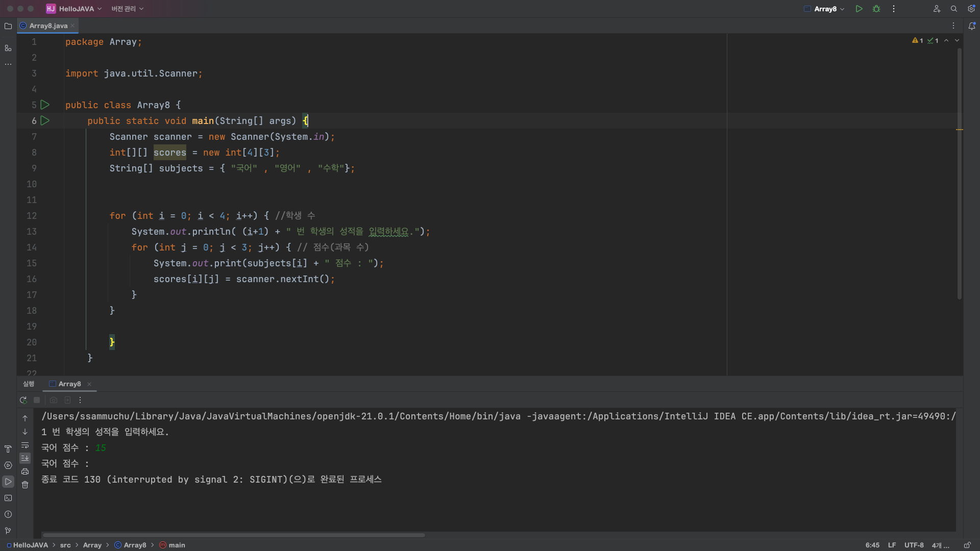Rerun Array8 in the Run panel

[x=23, y=400]
